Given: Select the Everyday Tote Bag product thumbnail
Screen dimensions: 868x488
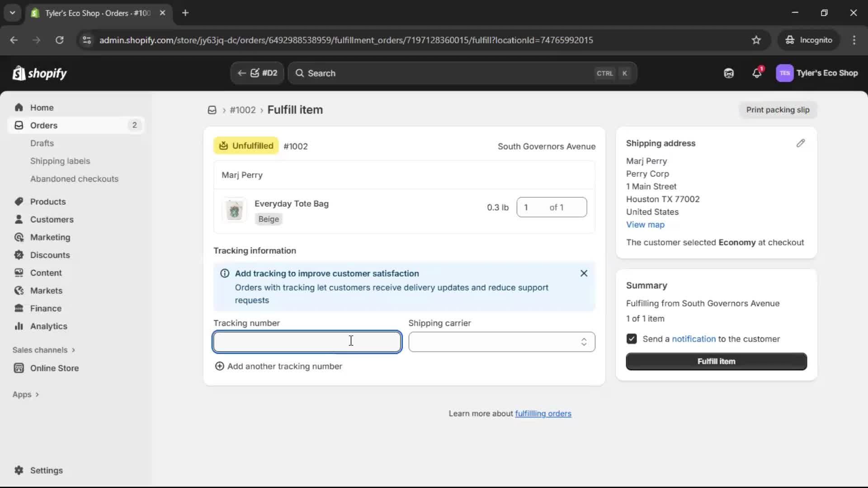Looking at the screenshot, I should pos(235,210).
